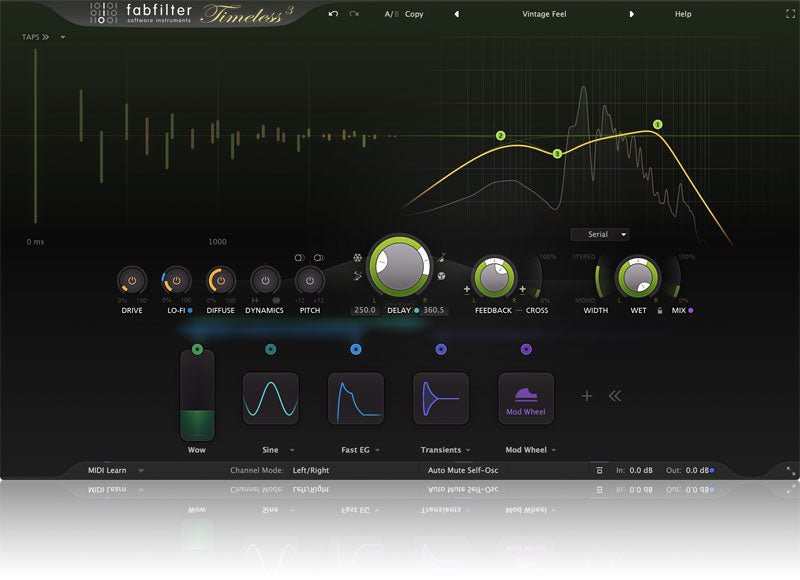Click the Lo-Fi modulation indicator dot
Viewport: 800px width, 580px height.
click(190, 310)
